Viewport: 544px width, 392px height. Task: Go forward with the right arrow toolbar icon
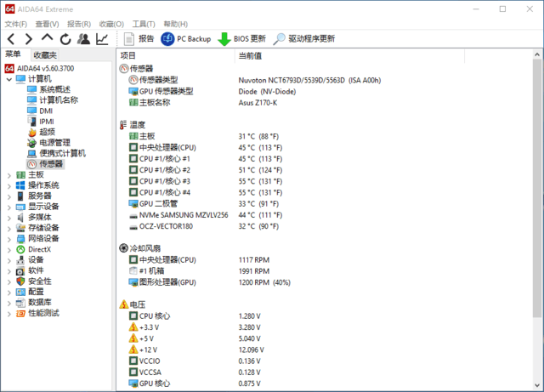[x=29, y=39]
